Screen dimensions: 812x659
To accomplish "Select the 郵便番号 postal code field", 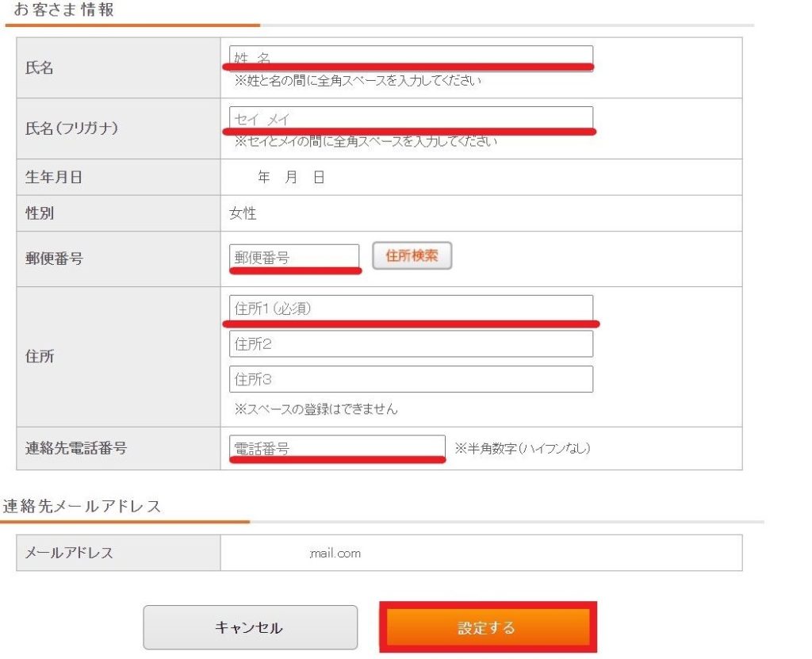I will tap(295, 255).
